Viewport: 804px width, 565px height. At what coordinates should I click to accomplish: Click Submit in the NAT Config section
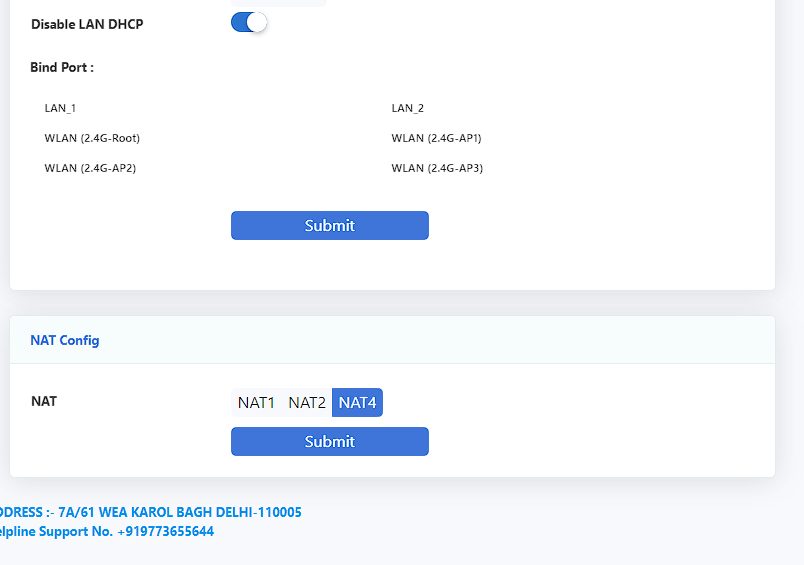click(330, 441)
